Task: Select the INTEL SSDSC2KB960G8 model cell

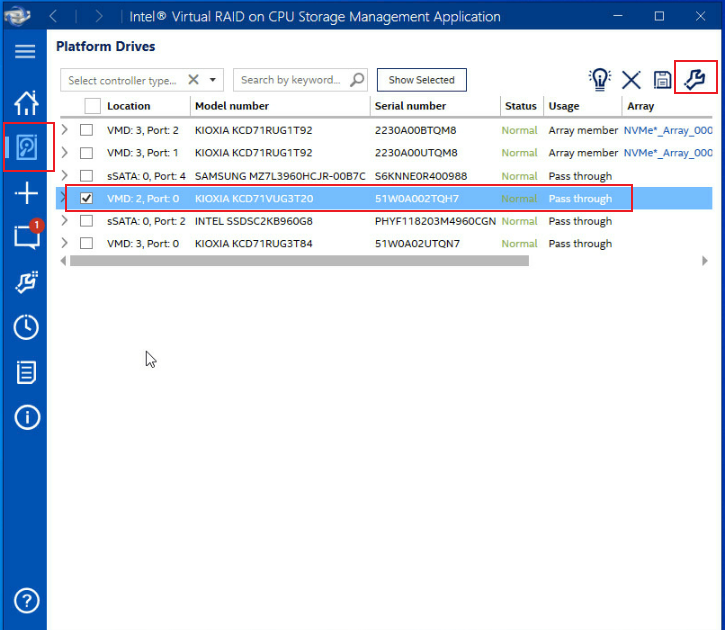Action: 253,221
